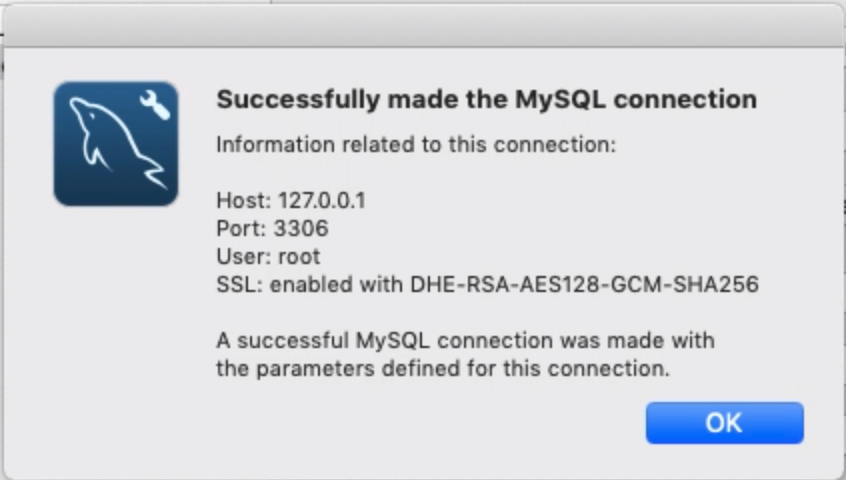The image size is (846, 480).
Task: Click 'Information related to this connection:' text
Action: pyautogui.click(x=416, y=145)
